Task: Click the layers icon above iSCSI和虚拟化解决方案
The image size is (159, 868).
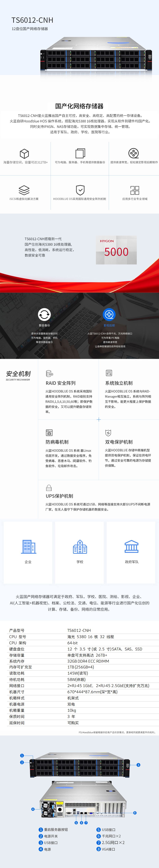Action: pos(24,190)
